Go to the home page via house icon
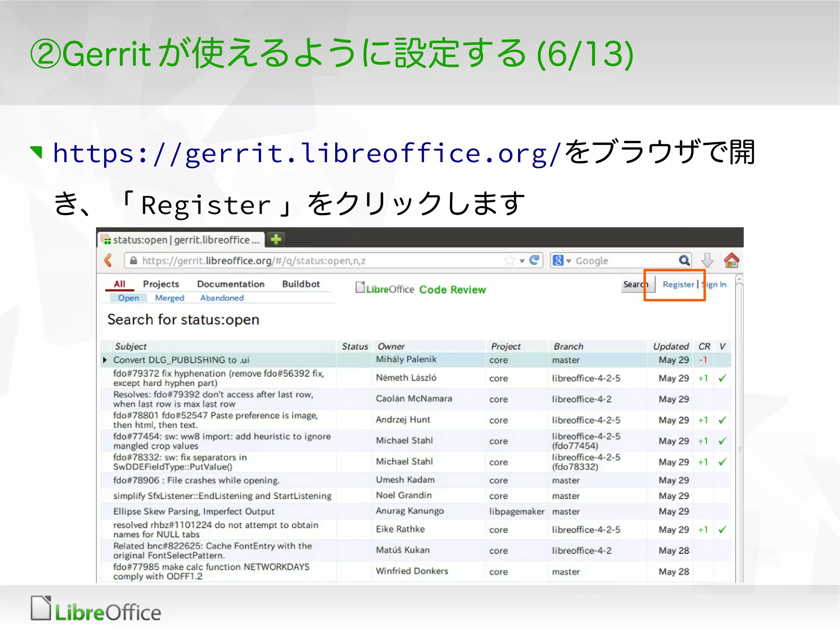 click(x=731, y=260)
